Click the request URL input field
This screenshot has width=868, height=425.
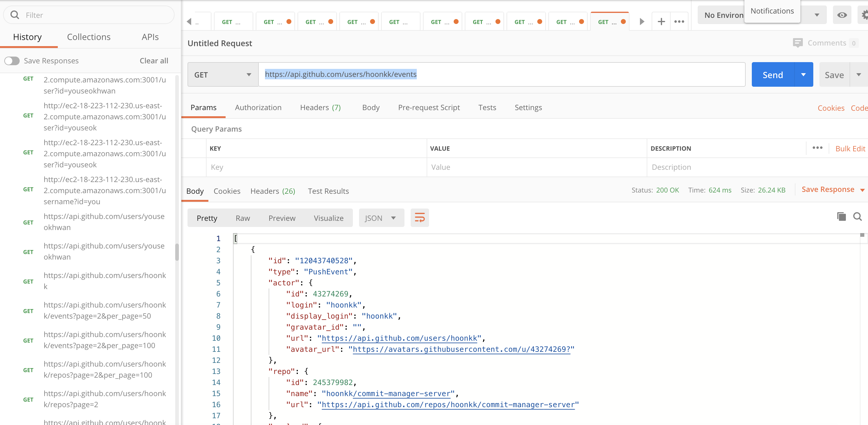coord(502,74)
